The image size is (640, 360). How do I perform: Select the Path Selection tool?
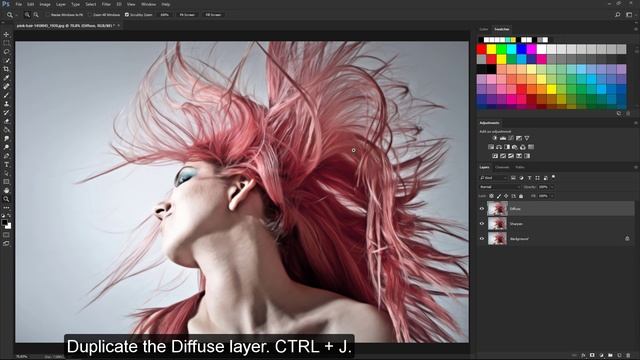click(6, 173)
